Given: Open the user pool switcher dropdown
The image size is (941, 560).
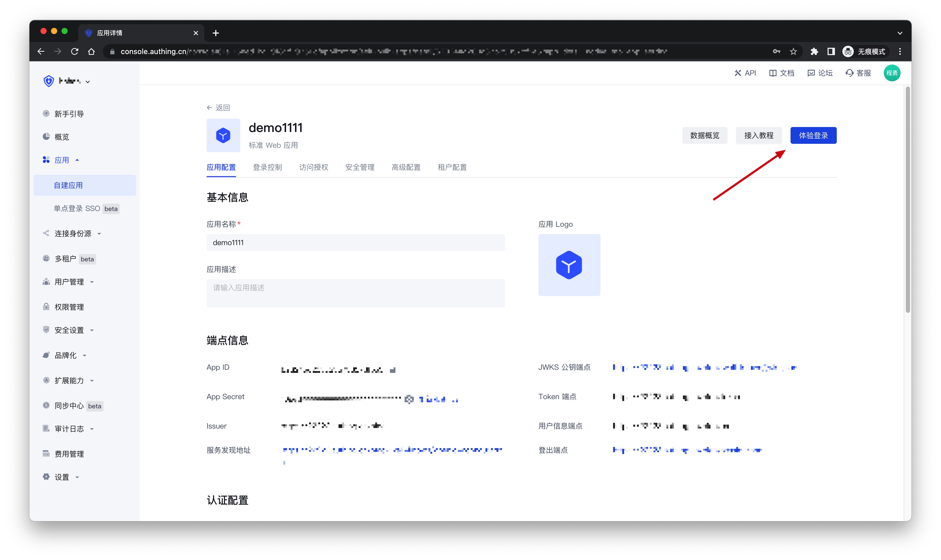Looking at the screenshot, I should 88,82.
